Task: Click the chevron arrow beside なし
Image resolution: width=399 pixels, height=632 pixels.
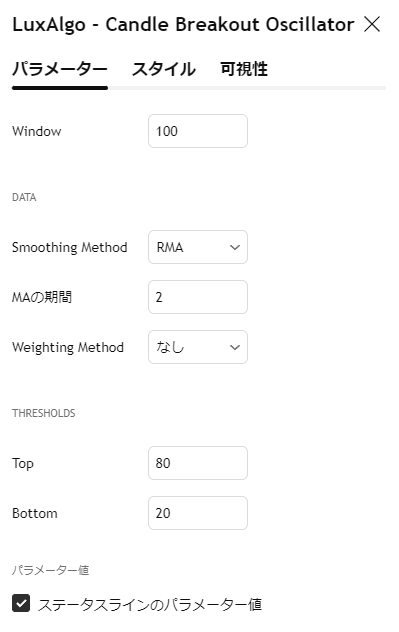Action: tap(235, 347)
